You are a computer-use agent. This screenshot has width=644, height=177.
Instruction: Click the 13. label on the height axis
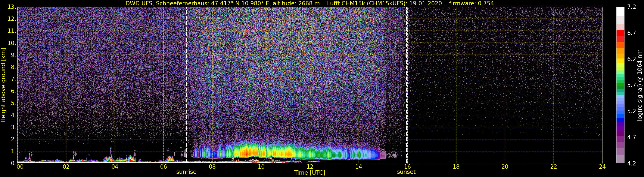pos(12,7)
